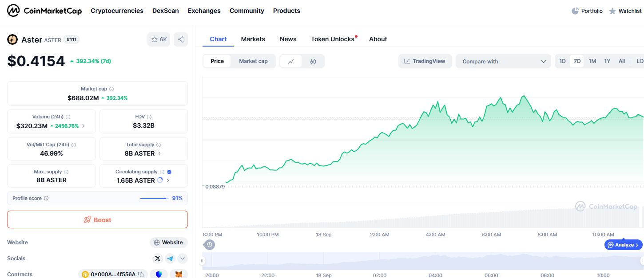Set chart range to 1Y
This screenshot has width=644, height=278.
click(x=607, y=61)
